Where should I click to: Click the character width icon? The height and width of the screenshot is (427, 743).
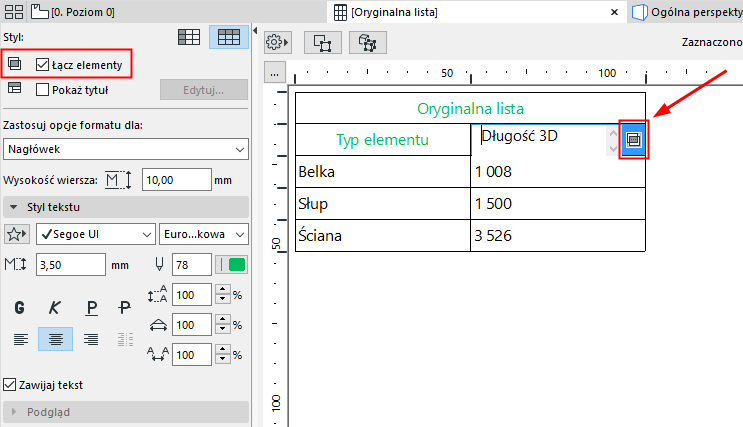(158, 325)
